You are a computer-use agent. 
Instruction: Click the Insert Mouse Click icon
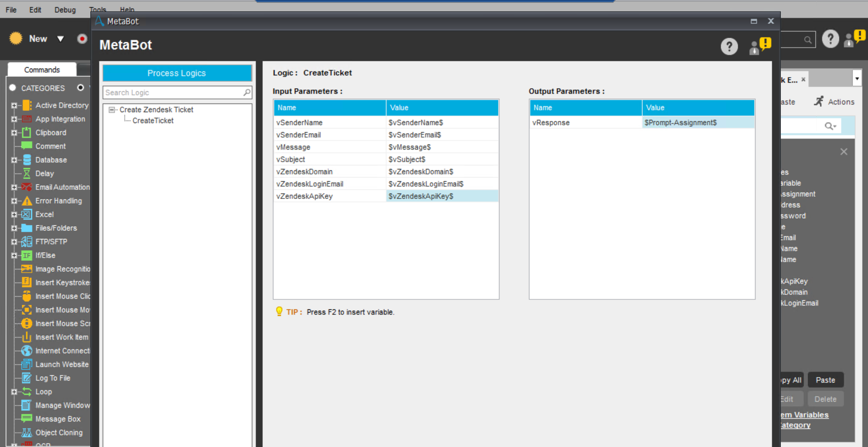pyautogui.click(x=27, y=296)
